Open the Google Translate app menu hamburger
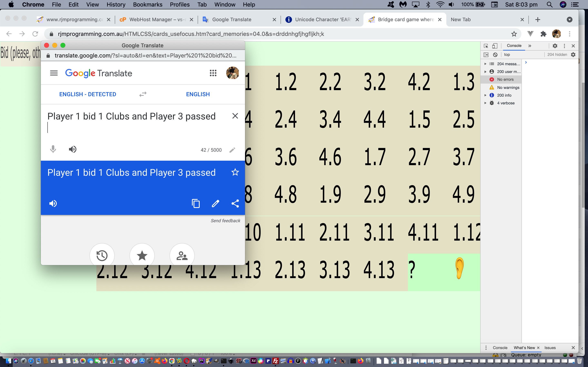Screen dimensions: 588x367 [x=53, y=73]
